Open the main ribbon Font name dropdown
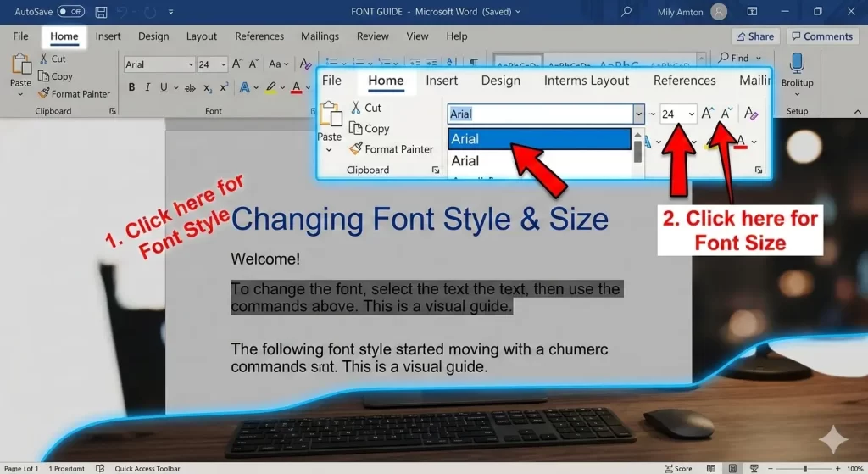 tap(191, 64)
